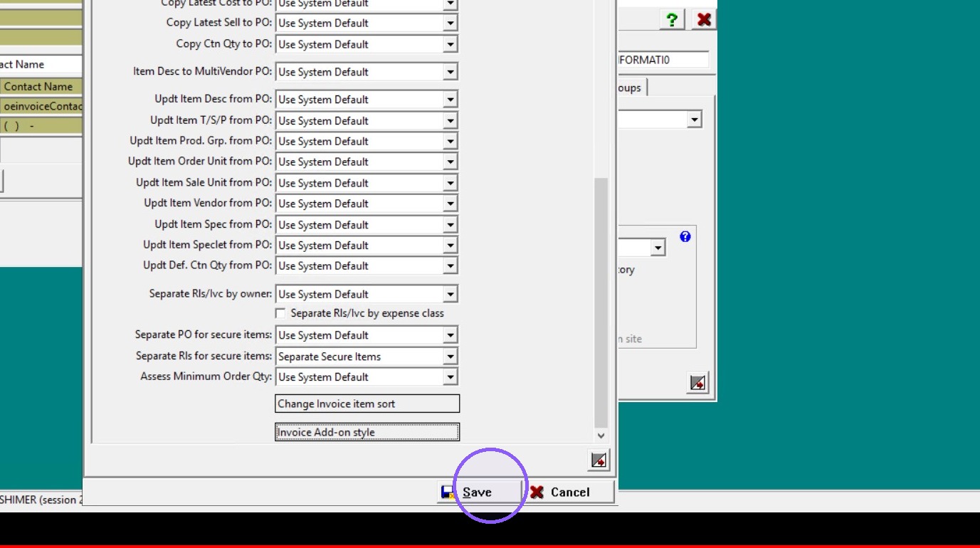Viewport: 980px width, 548px height.
Task: Select the partially visible 'oups' tab
Action: [632, 88]
